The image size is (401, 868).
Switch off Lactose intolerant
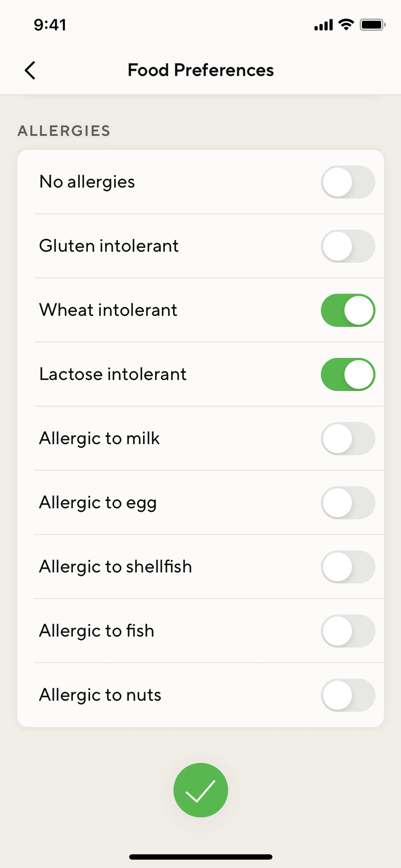(x=348, y=374)
